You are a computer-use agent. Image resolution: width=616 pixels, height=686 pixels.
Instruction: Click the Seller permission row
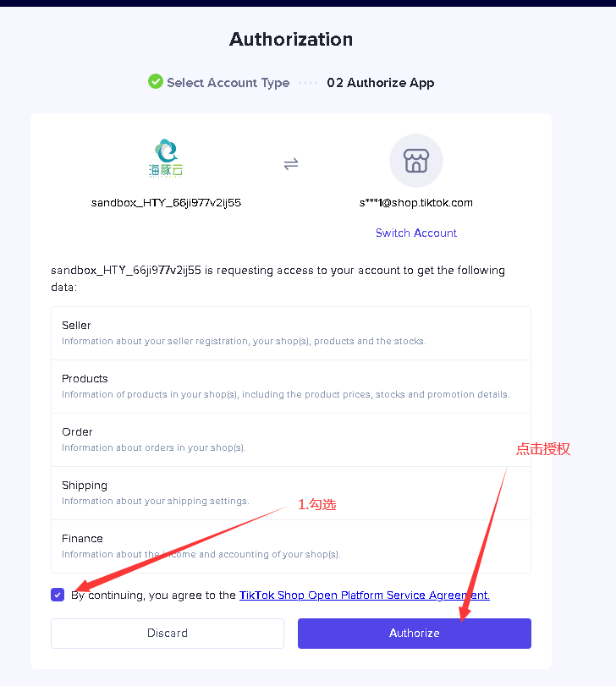291,333
